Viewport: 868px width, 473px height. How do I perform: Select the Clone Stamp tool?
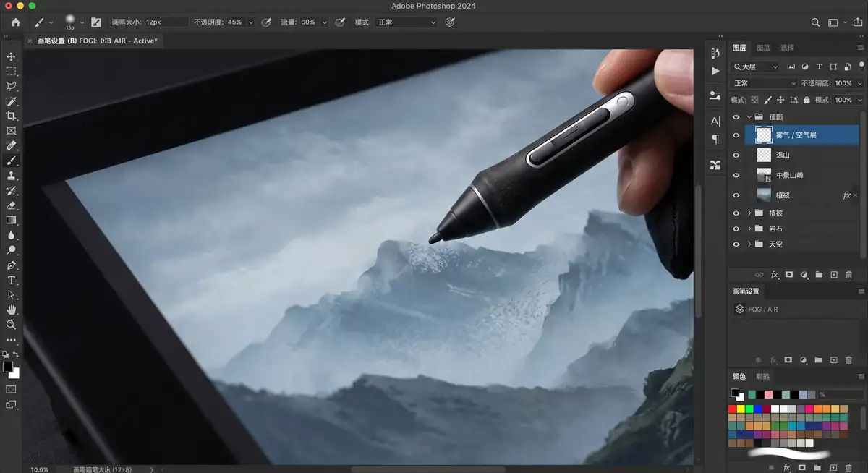(11, 176)
